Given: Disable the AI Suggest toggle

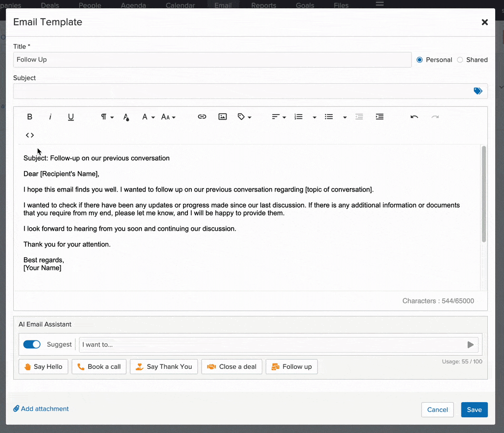Looking at the screenshot, I should click(32, 344).
